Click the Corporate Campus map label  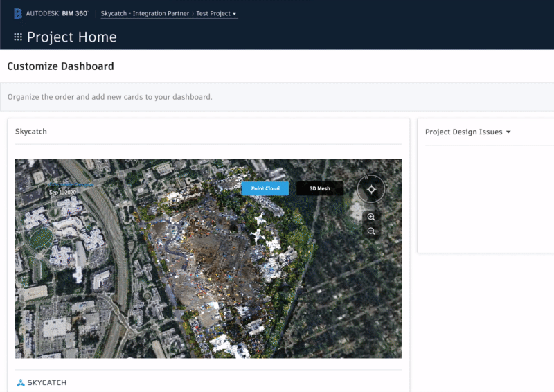[x=71, y=184]
